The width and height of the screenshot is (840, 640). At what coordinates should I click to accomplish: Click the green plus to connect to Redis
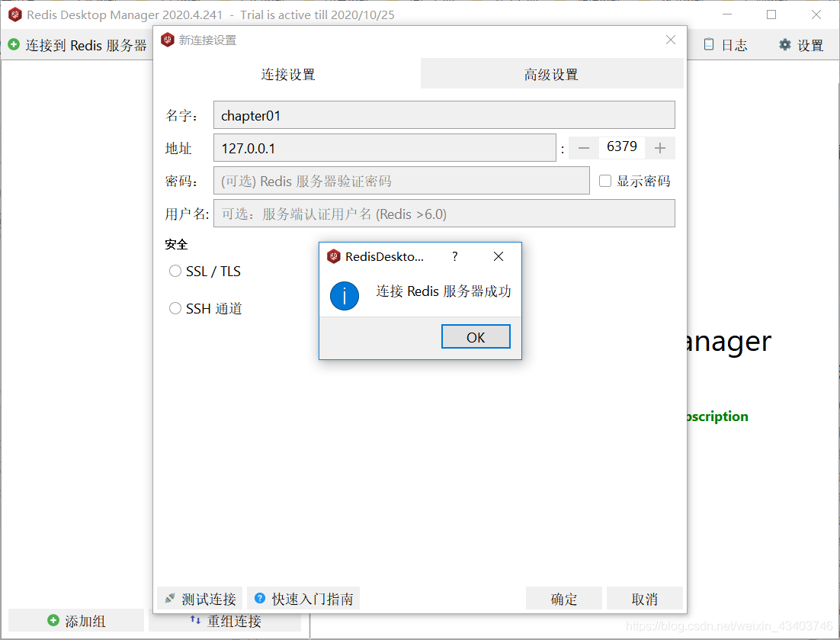[14, 45]
